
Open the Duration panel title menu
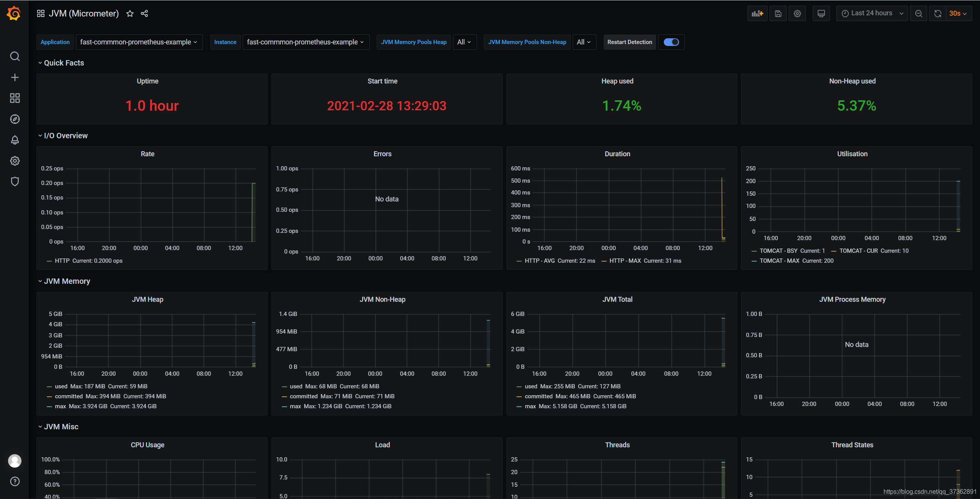click(617, 154)
